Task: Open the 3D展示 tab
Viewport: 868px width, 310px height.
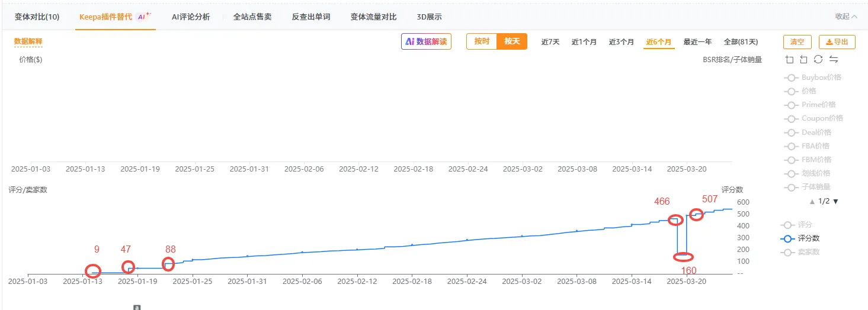Action: (x=429, y=17)
